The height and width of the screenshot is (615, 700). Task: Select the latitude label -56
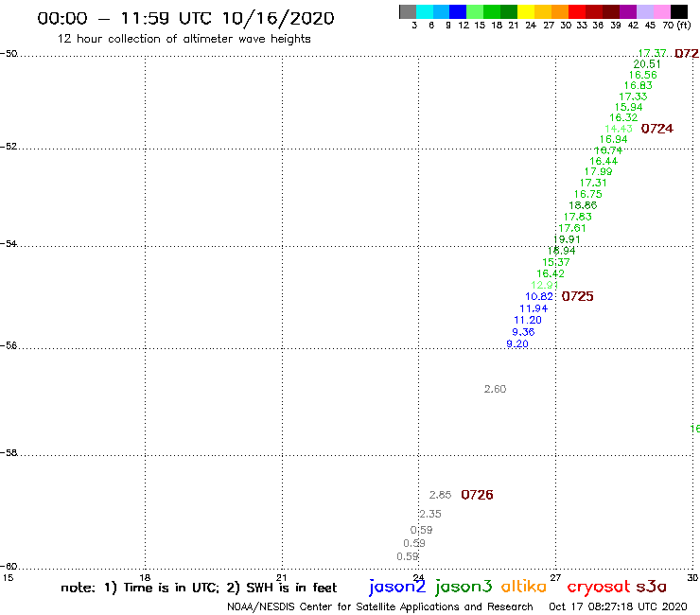point(9,345)
